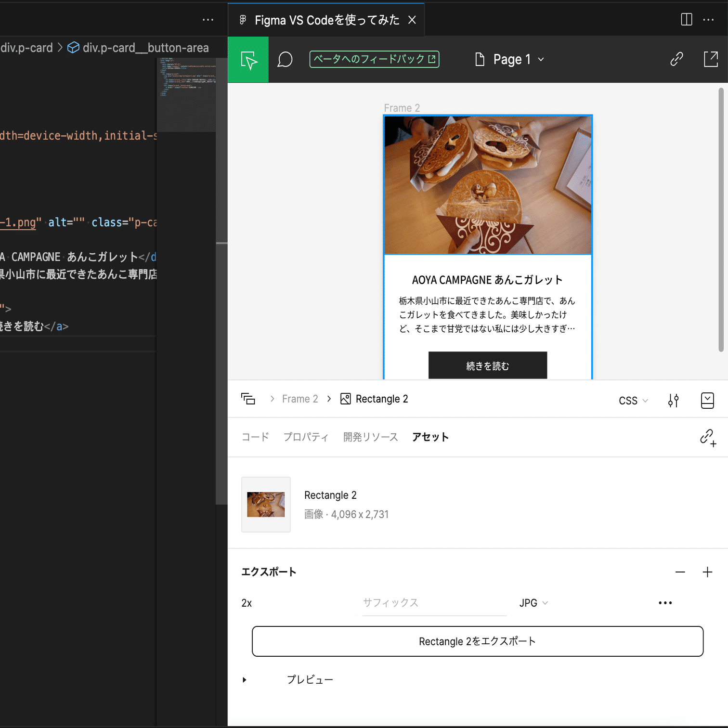Click the 栃木県小山市 description paragraph in card

pos(487,315)
